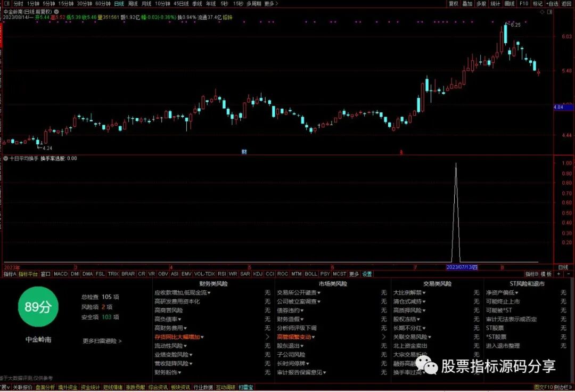The width and height of the screenshot is (575, 392).
Task: Click the 指标A toggle
Action: click(x=10, y=274)
